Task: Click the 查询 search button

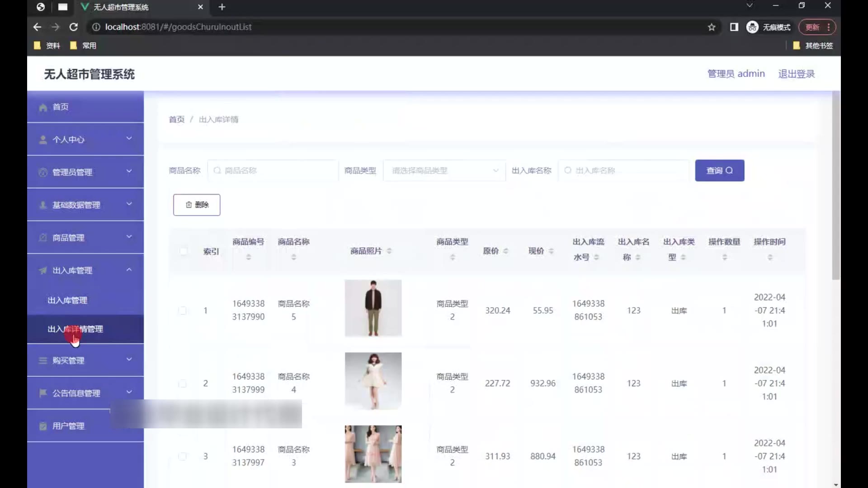Action: point(719,171)
